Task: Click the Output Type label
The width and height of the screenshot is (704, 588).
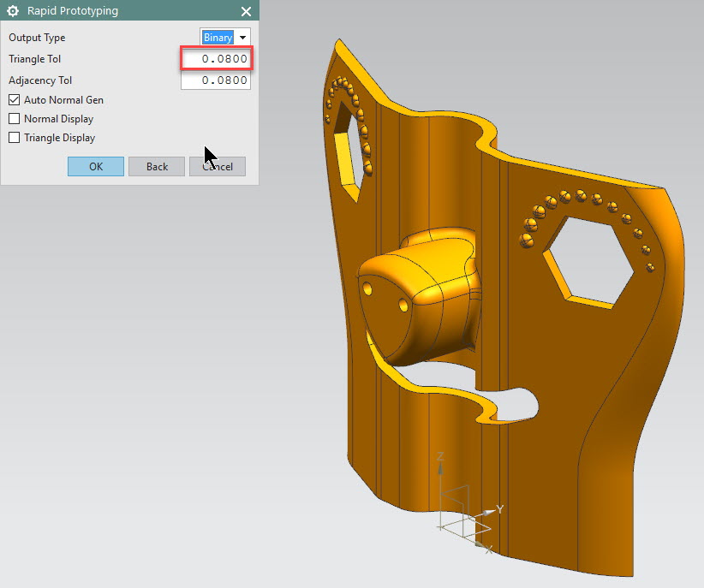Action: (37, 38)
